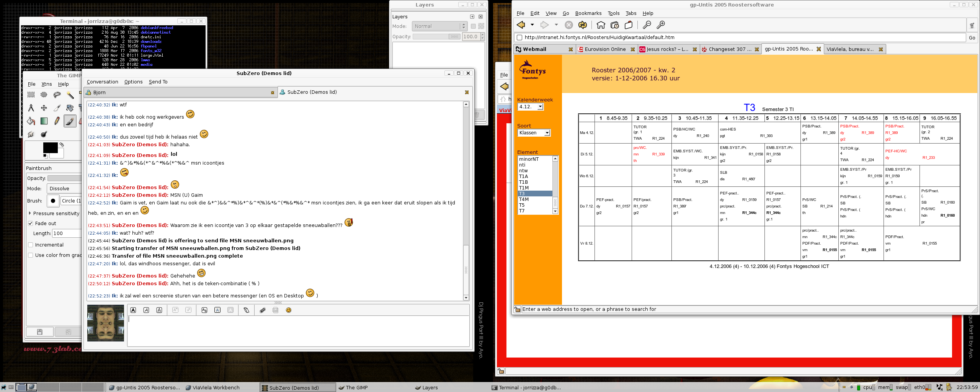This screenshot has height=392, width=980.
Task: Open the browser Bookmarks menu
Action: (588, 13)
